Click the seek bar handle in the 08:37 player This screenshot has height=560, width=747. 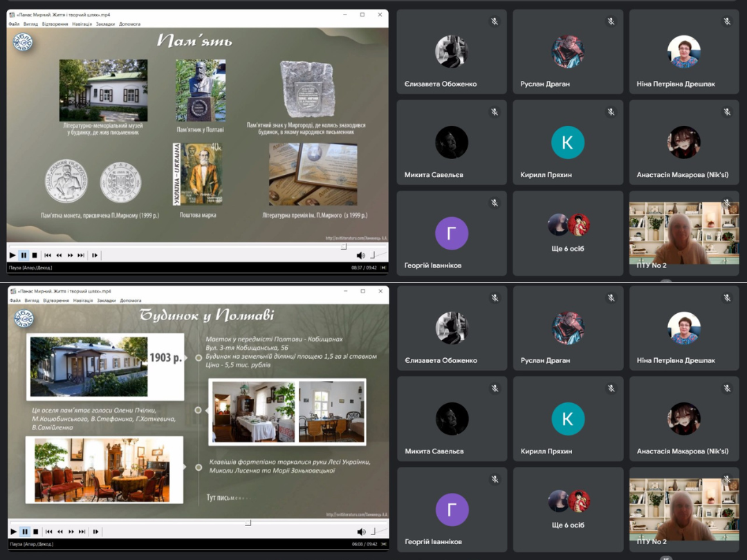(x=344, y=246)
